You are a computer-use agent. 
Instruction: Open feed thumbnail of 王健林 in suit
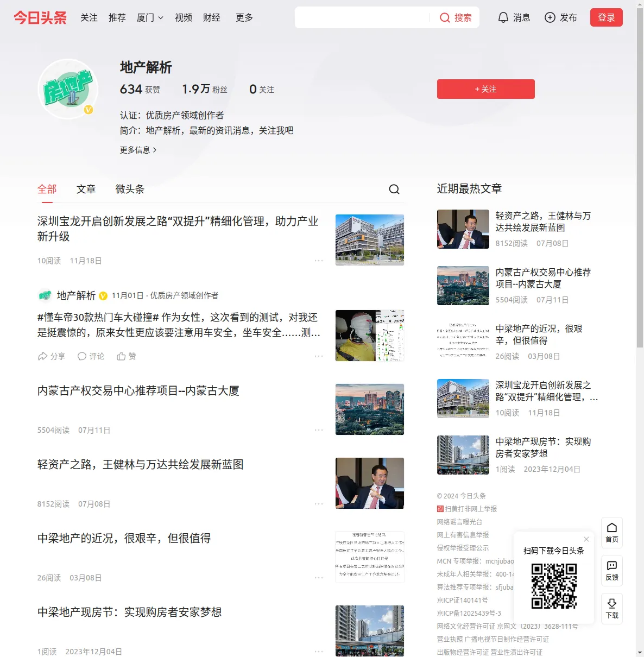click(x=370, y=483)
